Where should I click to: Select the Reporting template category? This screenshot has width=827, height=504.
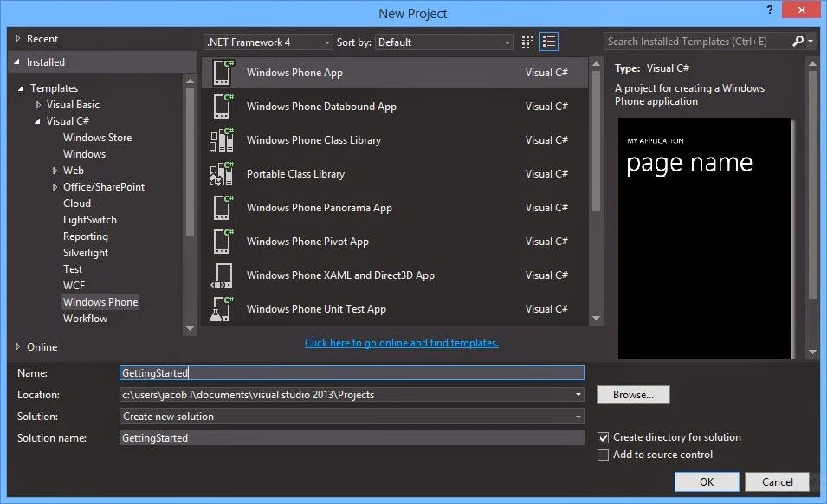(x=86, y=236)
